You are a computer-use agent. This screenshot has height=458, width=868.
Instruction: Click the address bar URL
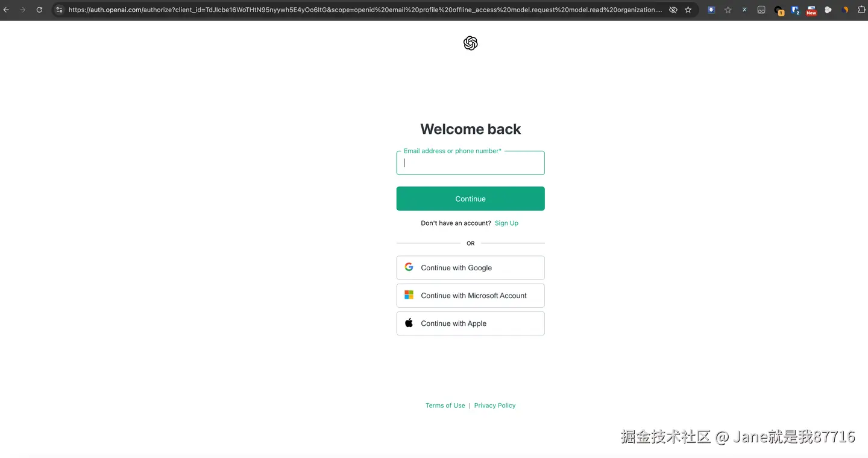tap(365, 10)
